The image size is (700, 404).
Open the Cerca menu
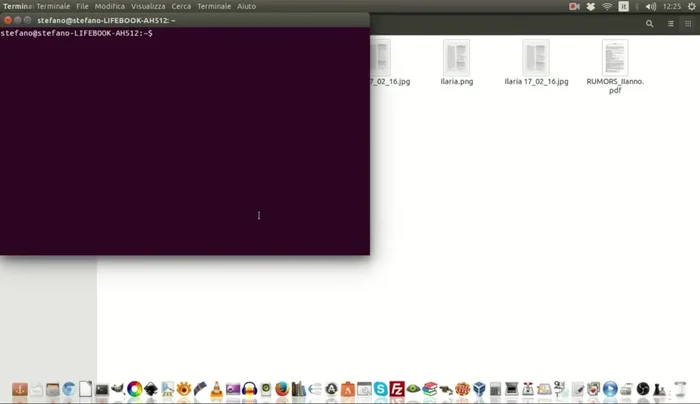pyautogui.click(x=181, y=6)
